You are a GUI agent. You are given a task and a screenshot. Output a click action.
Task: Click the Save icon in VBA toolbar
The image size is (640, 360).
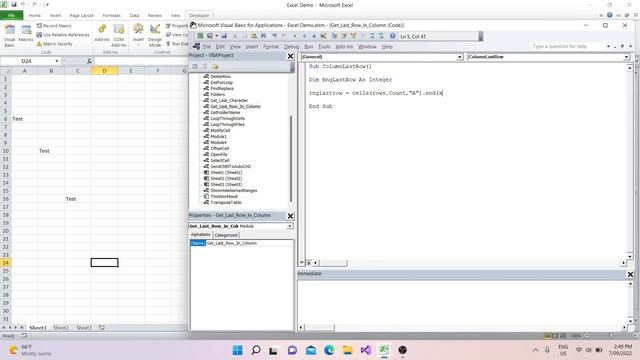click(x=224, y=36)
